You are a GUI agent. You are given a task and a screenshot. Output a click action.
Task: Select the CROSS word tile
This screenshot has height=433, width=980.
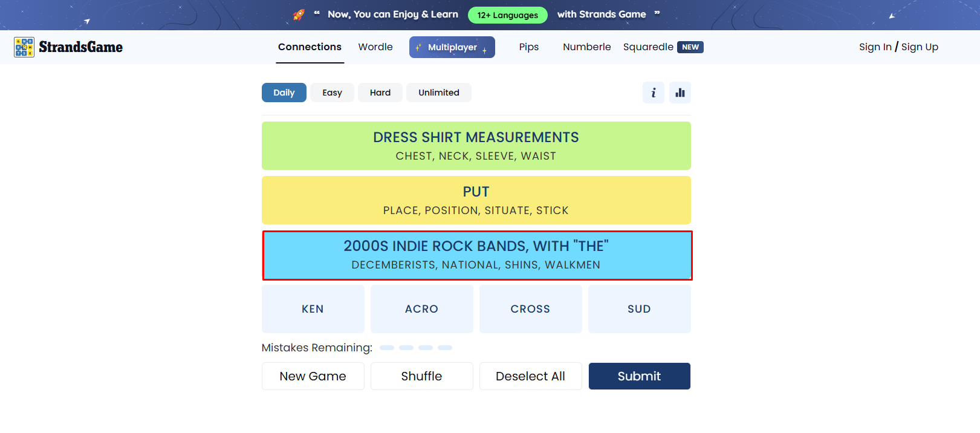click(531, 309)
